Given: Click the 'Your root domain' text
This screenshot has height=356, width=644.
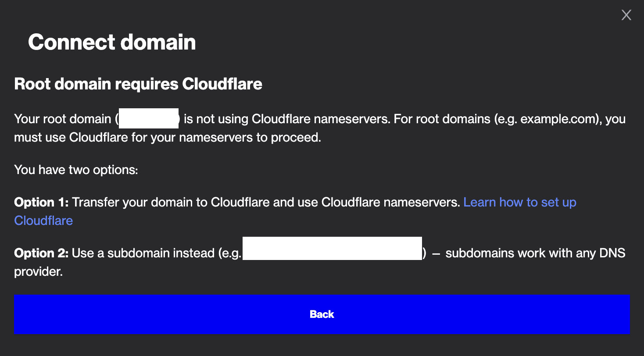Looking at the screenshot, I should point(62,119).
